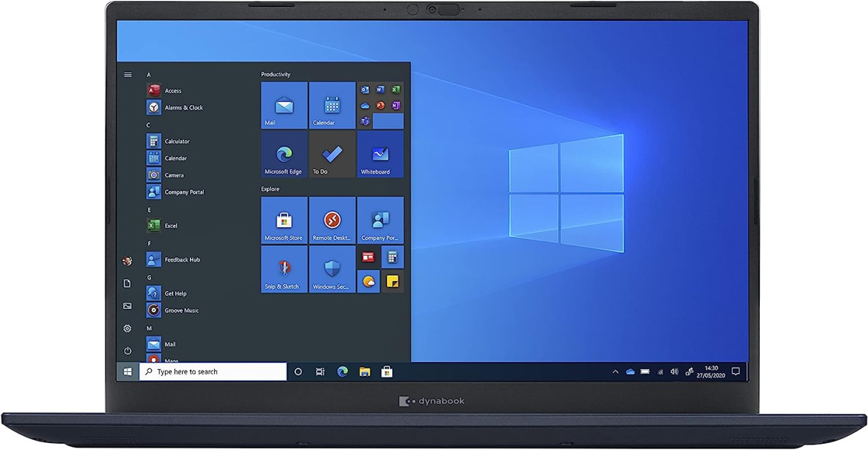Image resolution: width=868 pixels, height=450 pixels.
Task: Launch the Remote Desktop tile
Action: tap(332, 220)
